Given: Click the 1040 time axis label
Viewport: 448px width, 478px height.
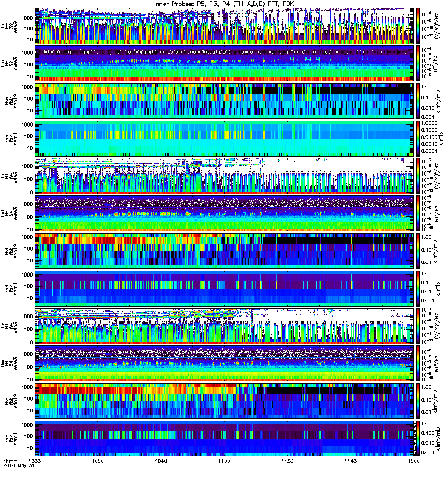Looking at the screenshot, I should click(161, 461).
